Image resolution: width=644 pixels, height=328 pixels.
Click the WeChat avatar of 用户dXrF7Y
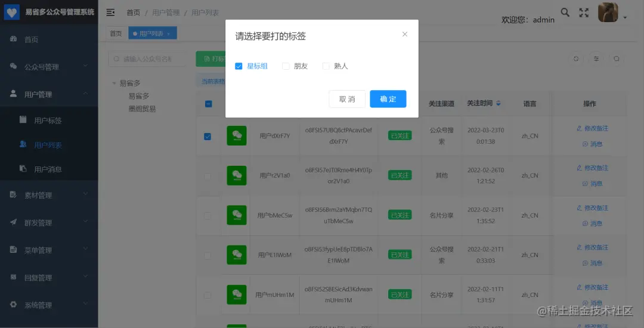237,135
